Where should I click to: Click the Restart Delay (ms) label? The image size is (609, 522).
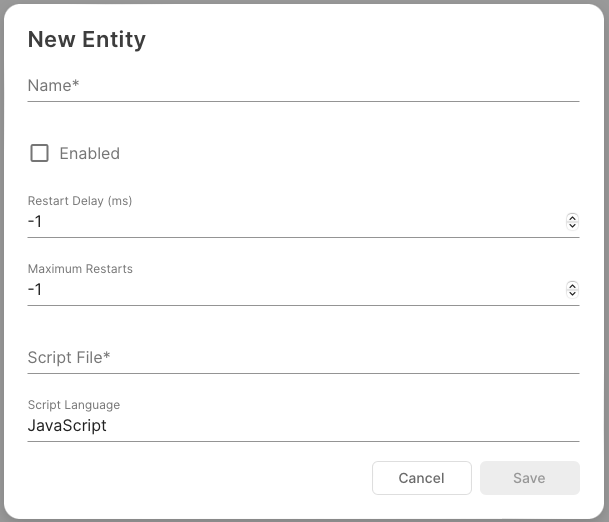(x=80, y=201)
